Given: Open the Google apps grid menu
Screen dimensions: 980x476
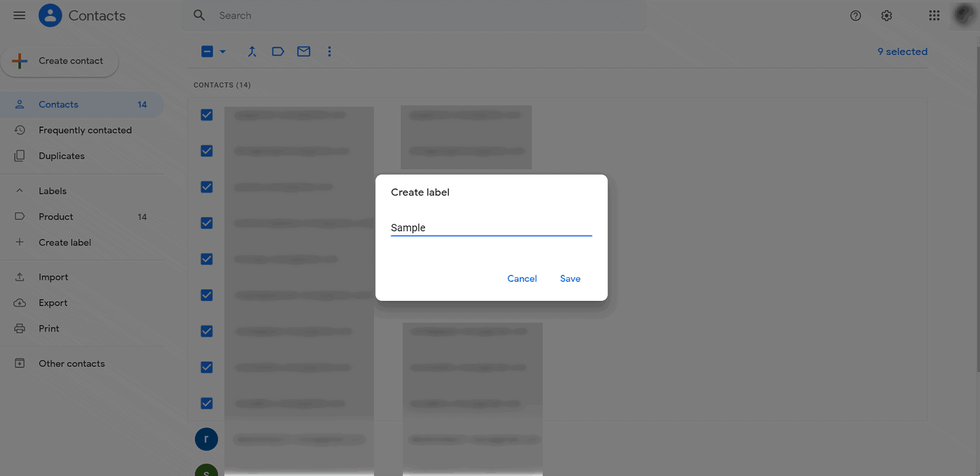Looking at the screenshot, I should point(934,15).
